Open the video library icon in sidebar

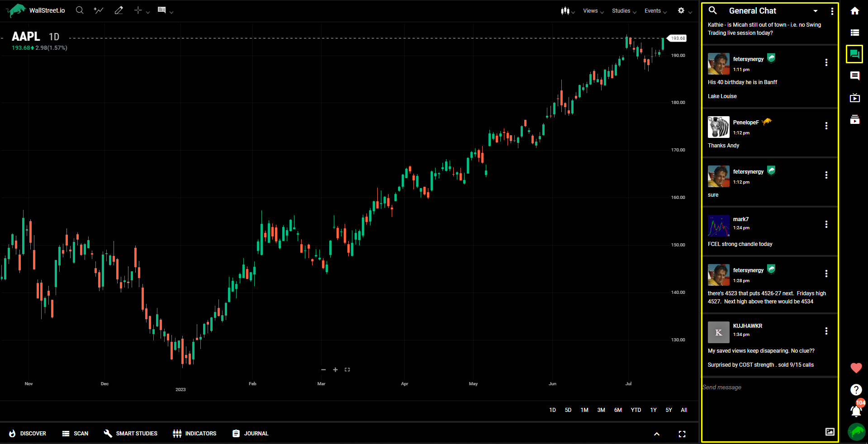pos(855,119)
